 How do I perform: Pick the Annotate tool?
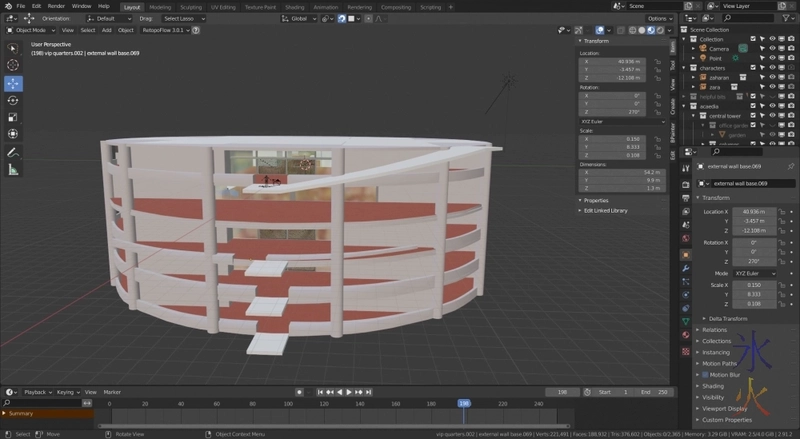(x=14, y=152)
